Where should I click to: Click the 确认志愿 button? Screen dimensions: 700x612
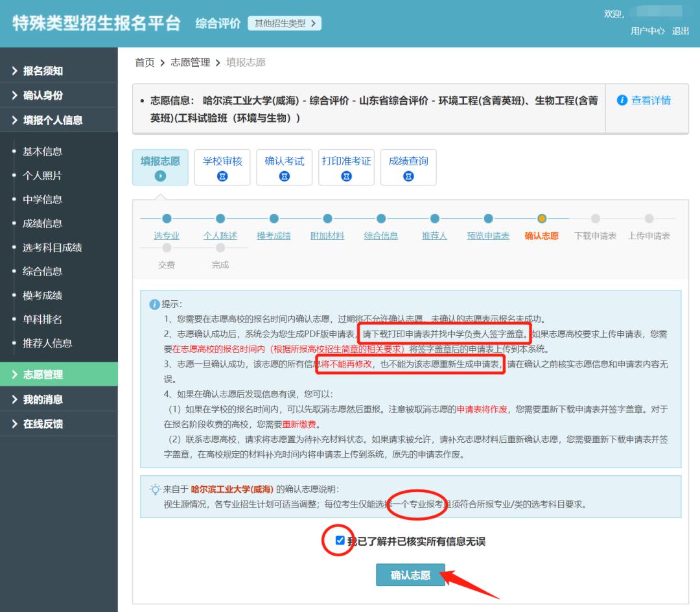(410, 575)
